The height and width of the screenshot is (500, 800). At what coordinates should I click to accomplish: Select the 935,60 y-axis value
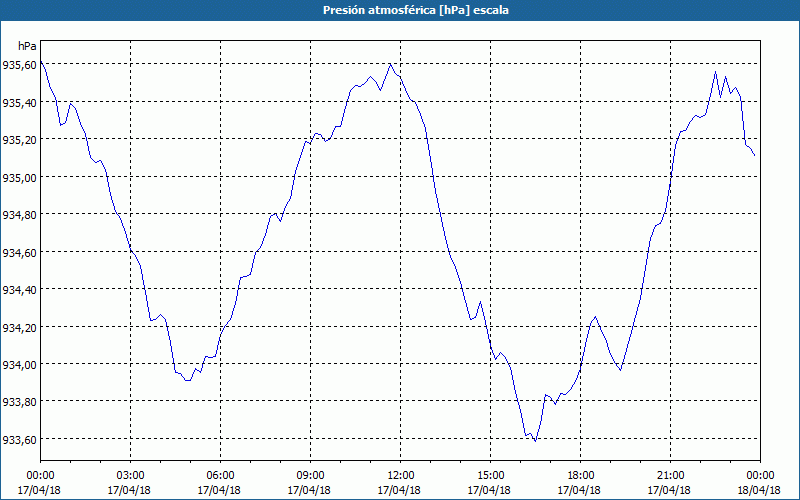[20, 65]
